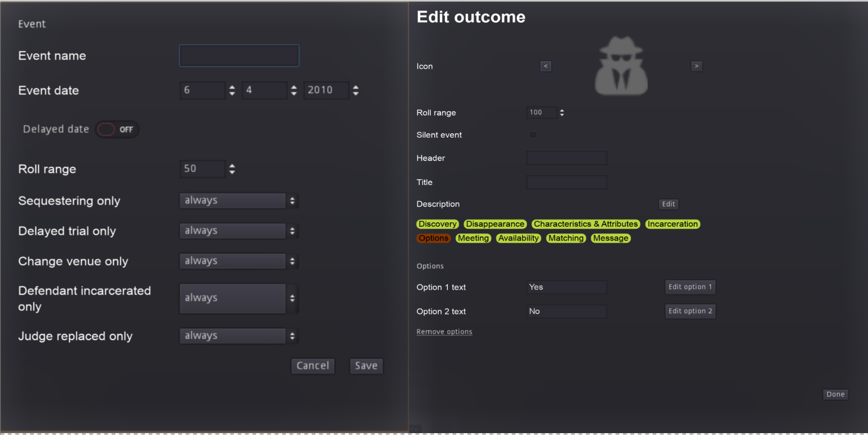
Task: Switch to the Discovery tab
Action: tap(437, 224)
